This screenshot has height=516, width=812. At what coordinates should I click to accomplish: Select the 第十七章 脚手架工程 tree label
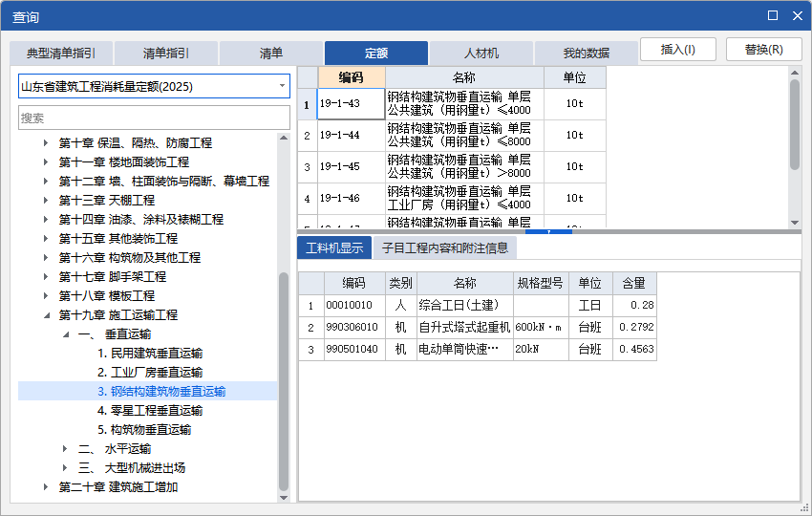click(113, 277)
